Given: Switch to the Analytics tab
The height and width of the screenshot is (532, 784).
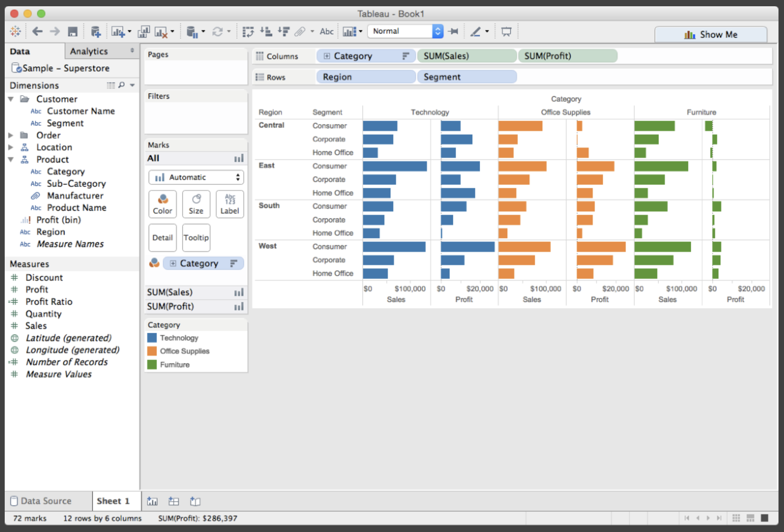Looking at the screenshot, I should coord(89,51).
